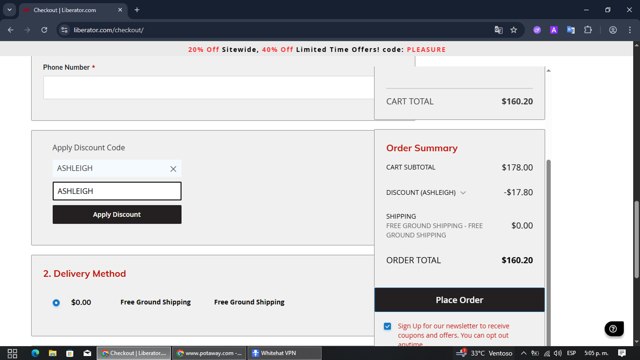Click the discount code text field
Image resolution: width=640 pixels, height=360 pixels.
click(x=117, y=191)
